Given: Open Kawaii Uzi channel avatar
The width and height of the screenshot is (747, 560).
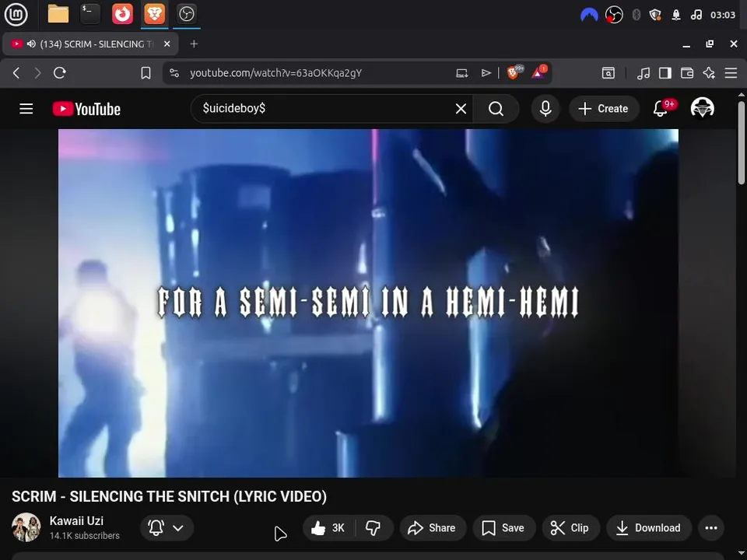Looking at the screenshot, I should click(26, 527).
